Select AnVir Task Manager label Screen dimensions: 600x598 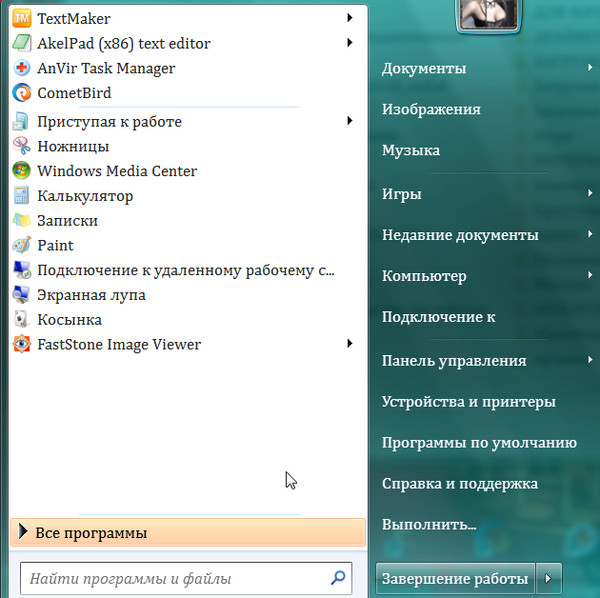106,68
